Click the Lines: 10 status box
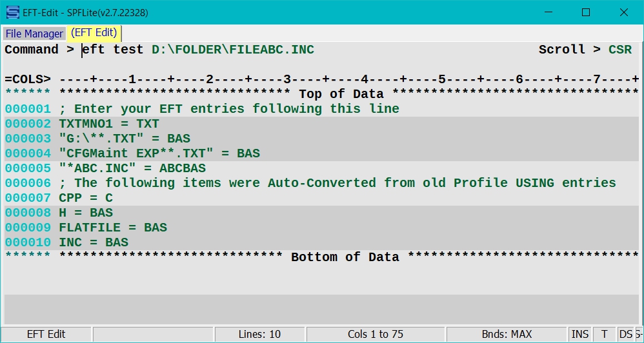Image resolution: width=644 pixels, height=343 pixels. tap(259, 335)
